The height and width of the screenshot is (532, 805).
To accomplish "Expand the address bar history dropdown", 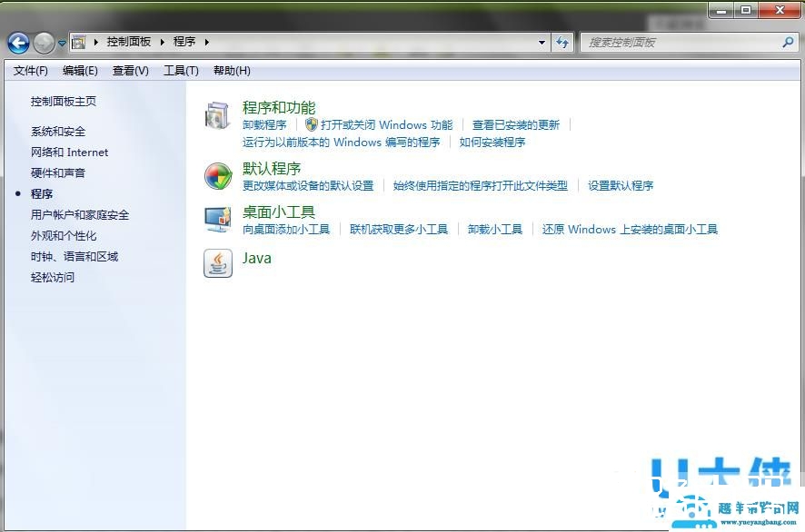I will coord(542,42).
